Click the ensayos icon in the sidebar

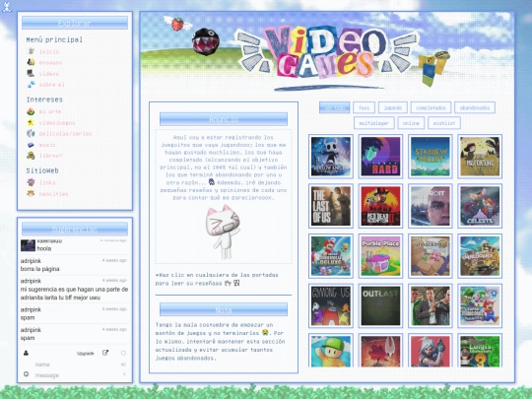click(x=31, y=62)
